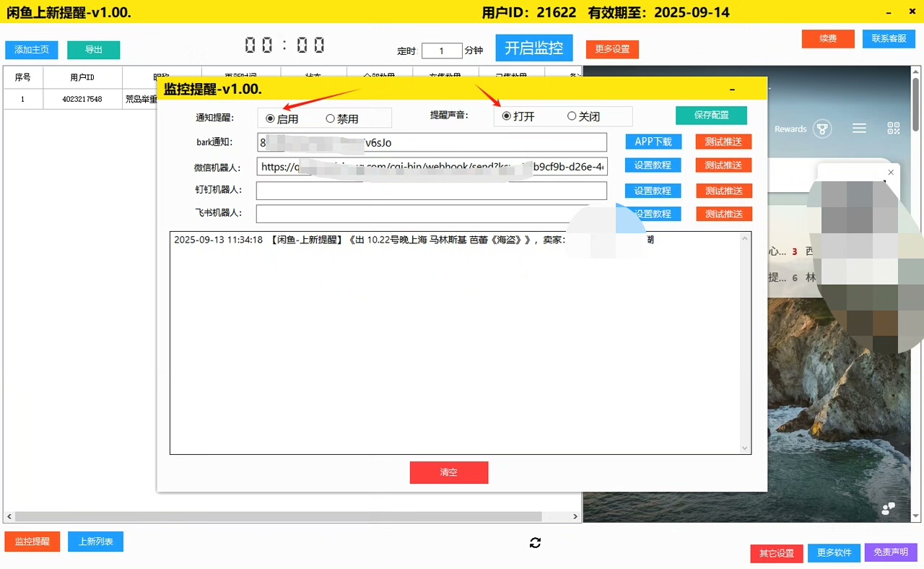924x569 pixels.
Task: Open the 免责声明 notice
Action: pos(891,553)
